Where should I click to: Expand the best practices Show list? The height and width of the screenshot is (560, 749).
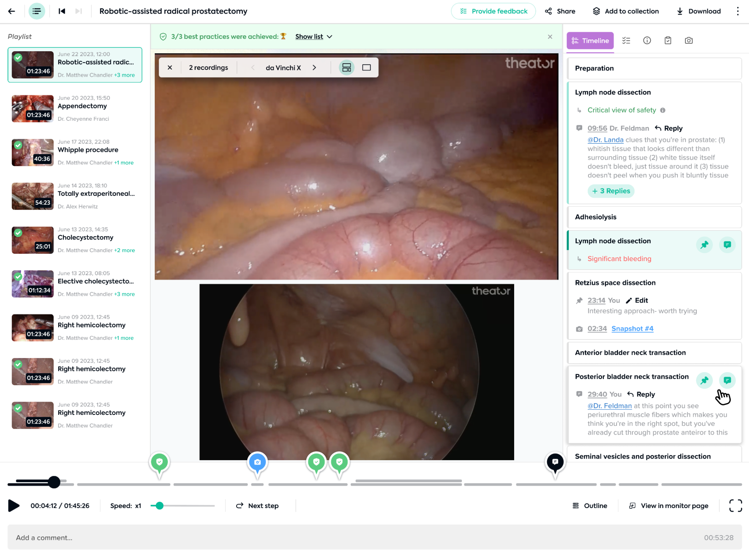pos(314,37)
